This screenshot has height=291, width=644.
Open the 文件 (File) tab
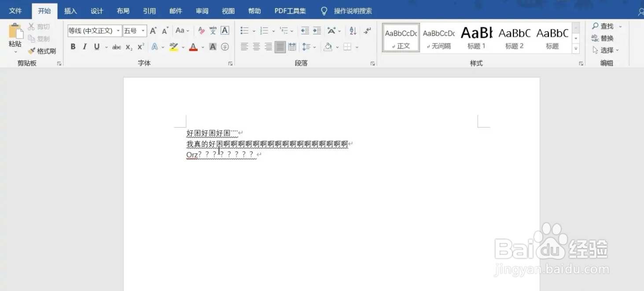click(16, 11)
